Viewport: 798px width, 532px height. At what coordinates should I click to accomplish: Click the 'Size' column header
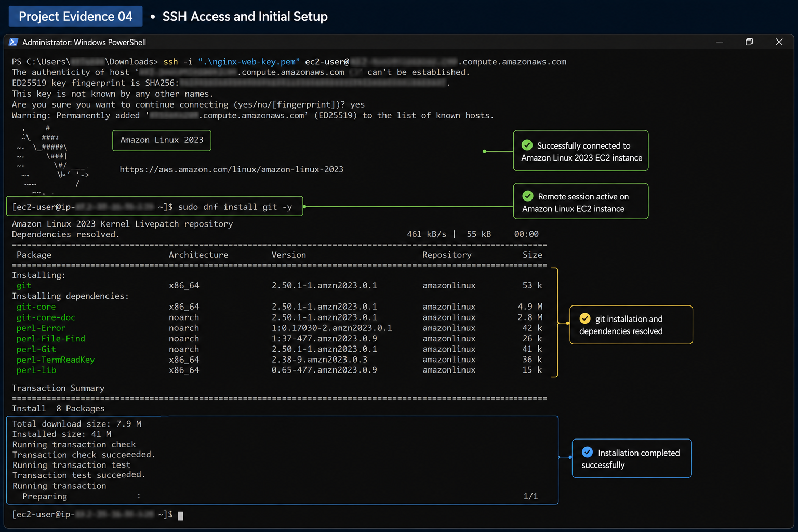click(533, 255)
